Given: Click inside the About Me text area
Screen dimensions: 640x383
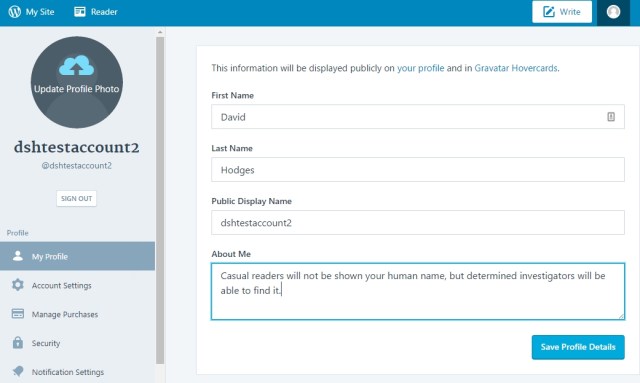Looking at the screenshot, I should [418, 291].
